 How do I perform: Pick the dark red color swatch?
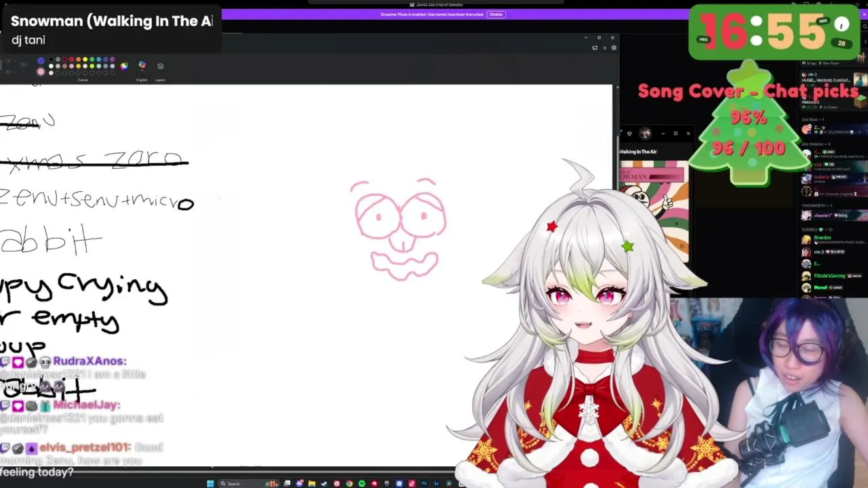[x=64, y=60]
